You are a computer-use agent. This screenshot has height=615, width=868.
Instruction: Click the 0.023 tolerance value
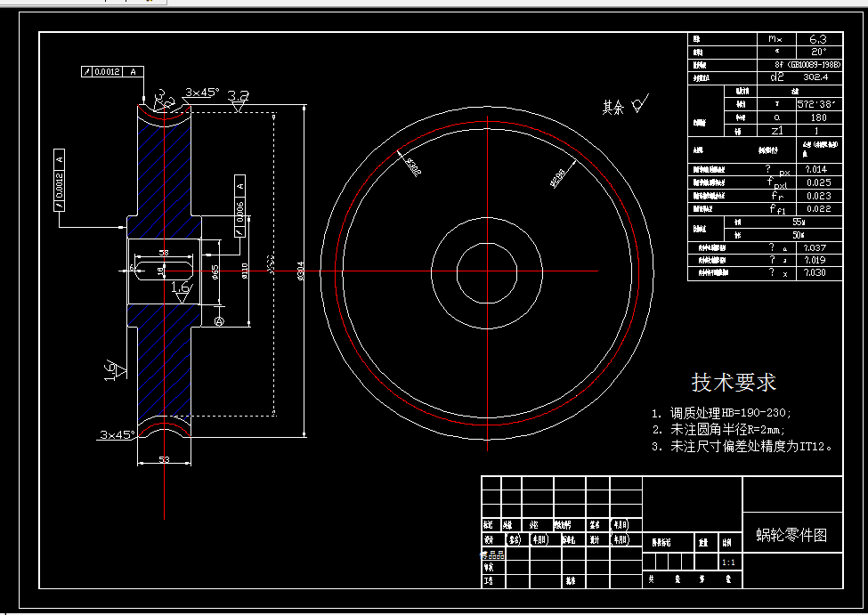point(819,196)
